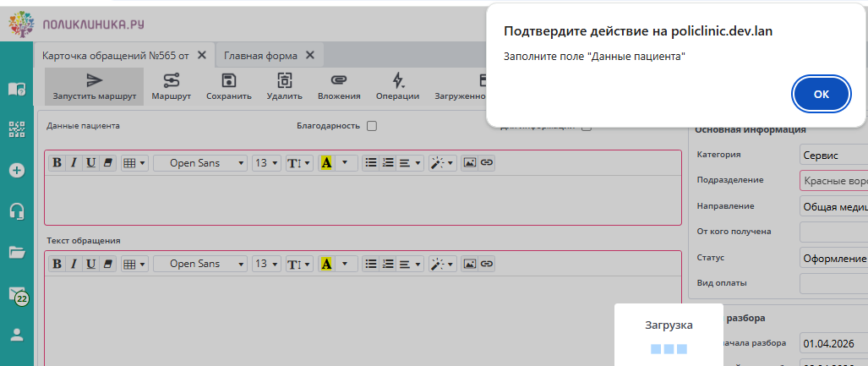
Task: Open paragraph alignment dropdown, Данные пациента editor
Action: click(x=410, y=163)
